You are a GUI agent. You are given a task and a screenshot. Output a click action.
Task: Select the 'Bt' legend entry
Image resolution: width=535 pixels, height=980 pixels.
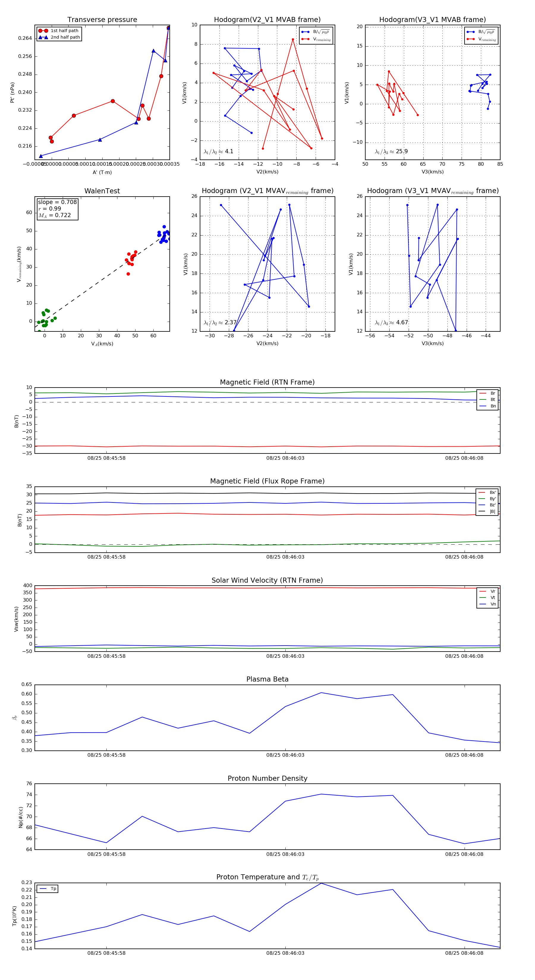pyautogui.click(x=487, y=399)
